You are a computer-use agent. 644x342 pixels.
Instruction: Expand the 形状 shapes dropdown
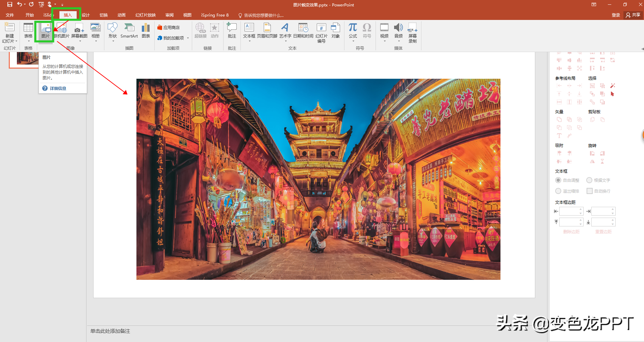coord(113,41)
